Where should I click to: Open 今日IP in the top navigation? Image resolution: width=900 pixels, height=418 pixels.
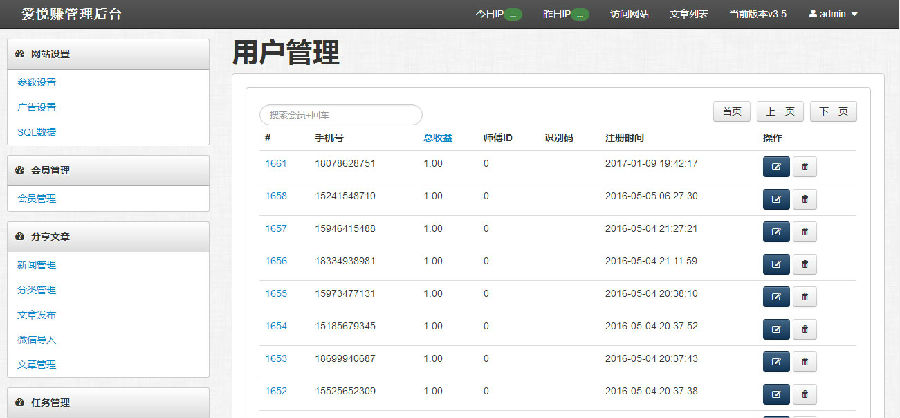pos(499,14)
